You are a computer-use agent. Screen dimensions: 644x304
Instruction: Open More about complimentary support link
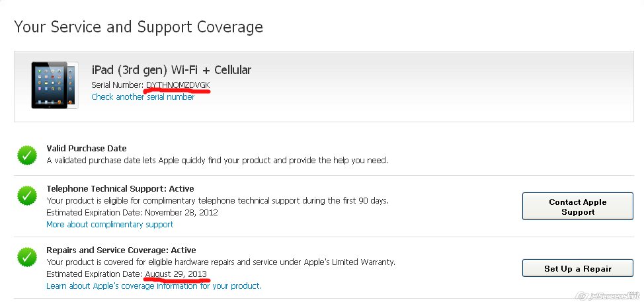tap(110, 225)
